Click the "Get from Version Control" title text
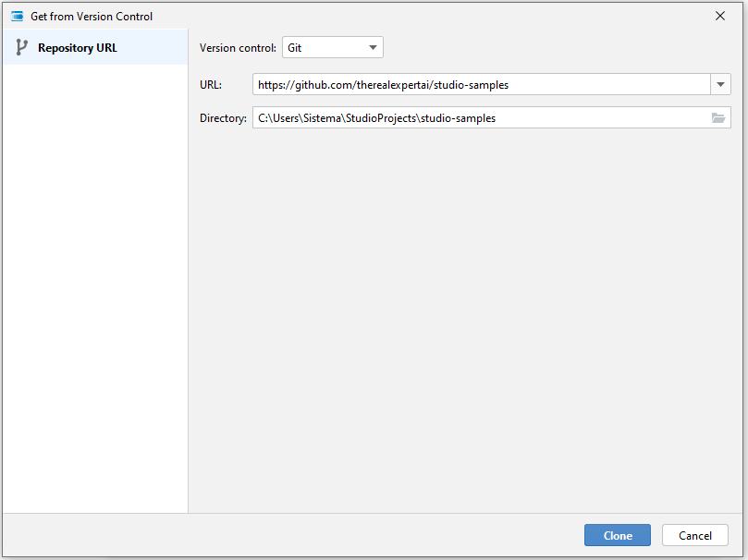 pyautogui.click(x=92, y=17)
